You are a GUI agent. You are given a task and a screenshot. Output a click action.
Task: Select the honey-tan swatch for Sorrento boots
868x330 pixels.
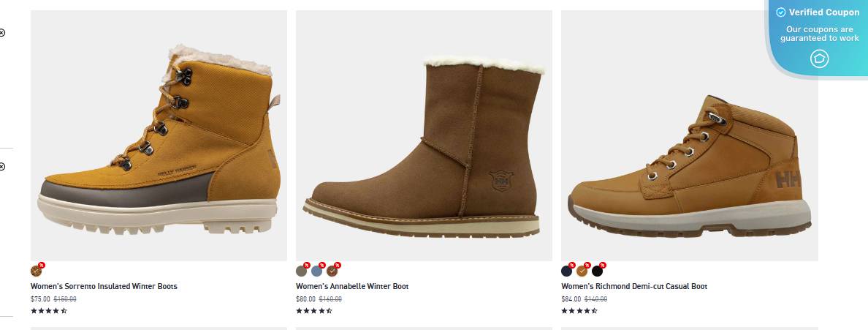coord(36,271)
